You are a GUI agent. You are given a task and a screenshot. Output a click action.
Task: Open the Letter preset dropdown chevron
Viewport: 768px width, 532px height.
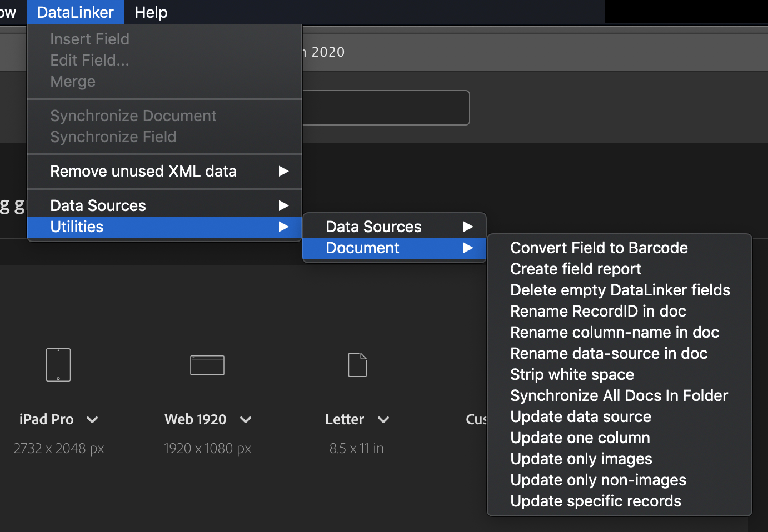[x=383, y=420]
